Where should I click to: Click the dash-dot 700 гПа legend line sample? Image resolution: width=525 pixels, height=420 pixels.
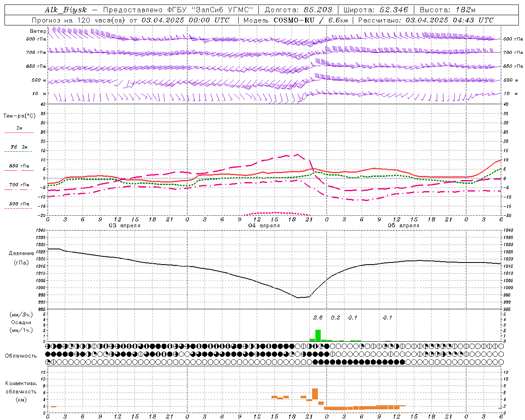point(19,189)
